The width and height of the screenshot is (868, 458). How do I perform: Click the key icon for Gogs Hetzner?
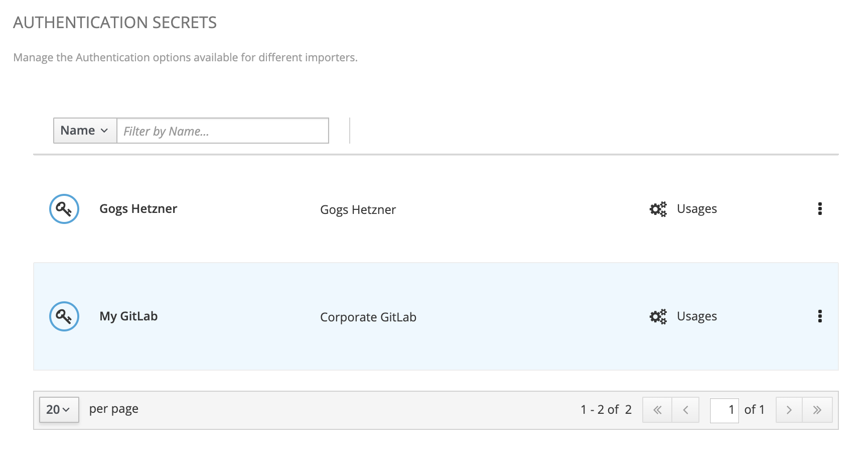[64, 209]
